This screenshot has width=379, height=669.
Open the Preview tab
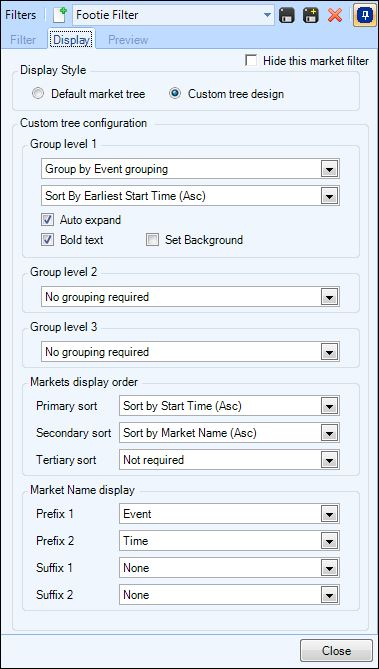click(128, 40)
